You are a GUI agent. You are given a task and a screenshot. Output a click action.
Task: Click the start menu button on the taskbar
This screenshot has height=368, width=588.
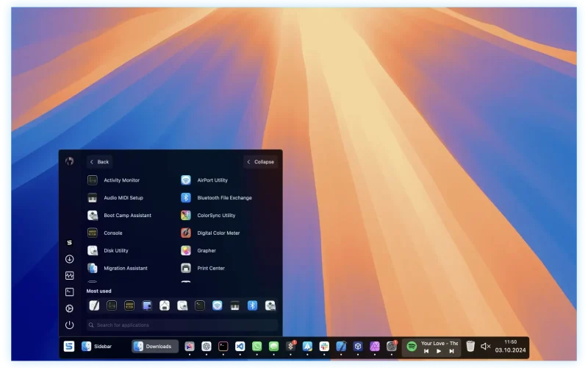pos(69,347)
